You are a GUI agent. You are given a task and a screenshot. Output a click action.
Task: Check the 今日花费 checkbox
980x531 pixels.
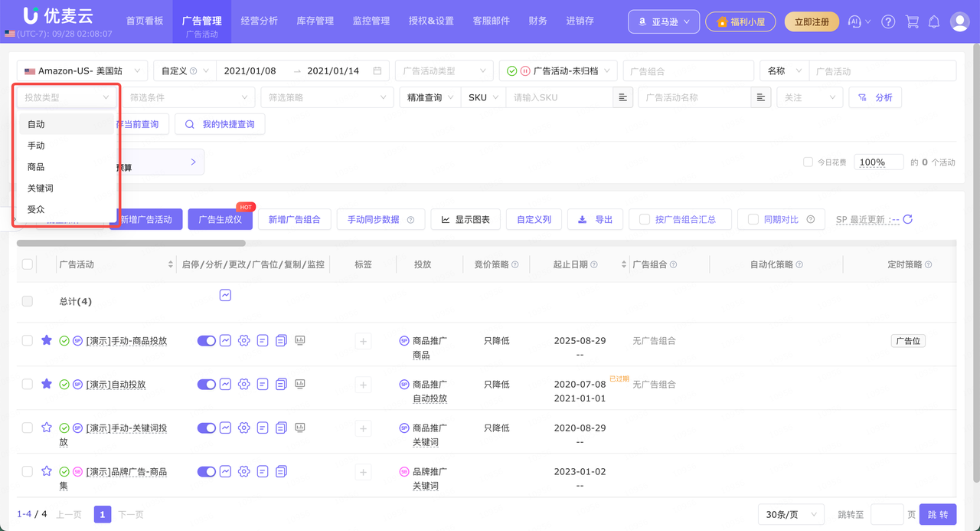pyautogui.click(x=808, y=162)
